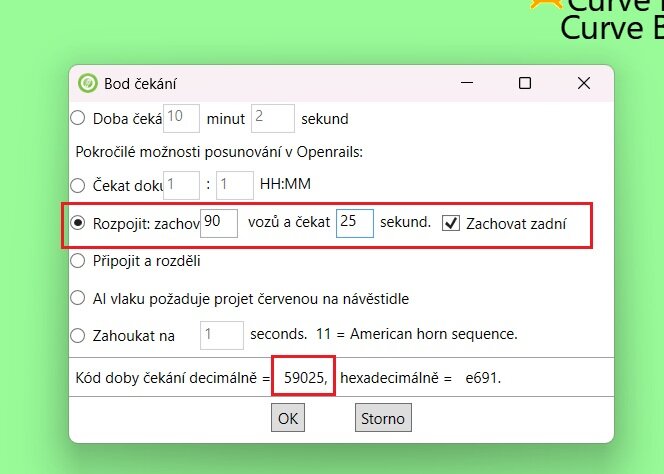The height and width of the screenshot is (474, 664).
Task: Click the 'minut' label
Action: [226, 119]
